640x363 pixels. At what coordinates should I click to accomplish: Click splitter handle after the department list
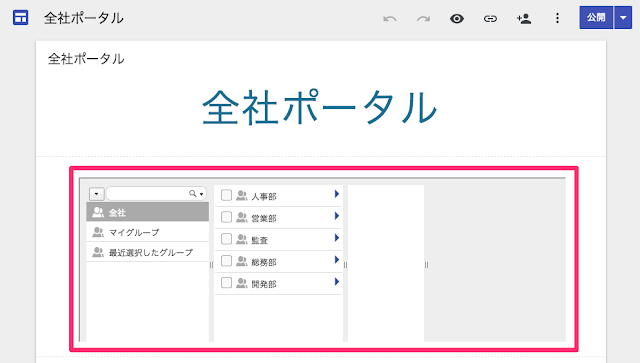point(345,265)
